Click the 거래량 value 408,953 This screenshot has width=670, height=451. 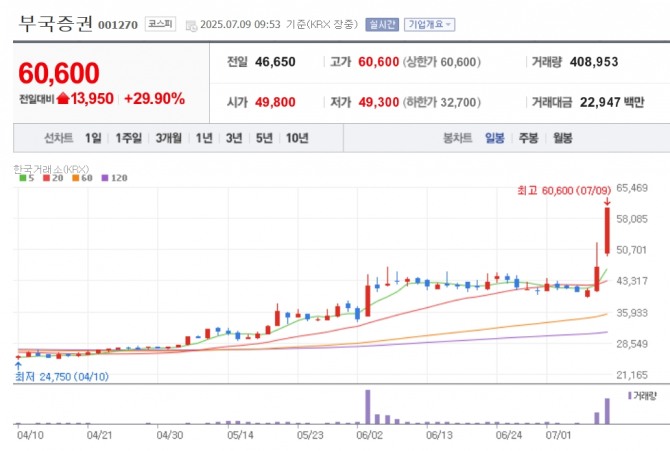594,62
